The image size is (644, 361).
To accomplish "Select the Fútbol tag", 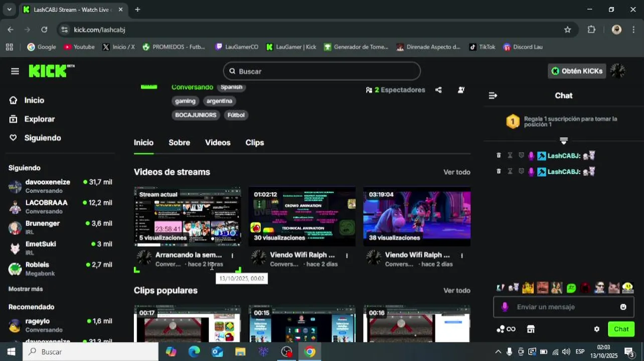I will 236,115.
